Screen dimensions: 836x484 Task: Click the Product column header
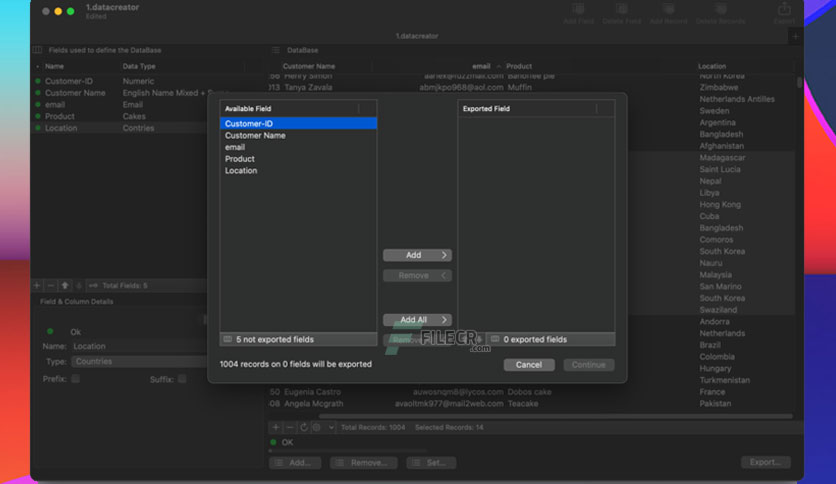(x=519, y=67)
